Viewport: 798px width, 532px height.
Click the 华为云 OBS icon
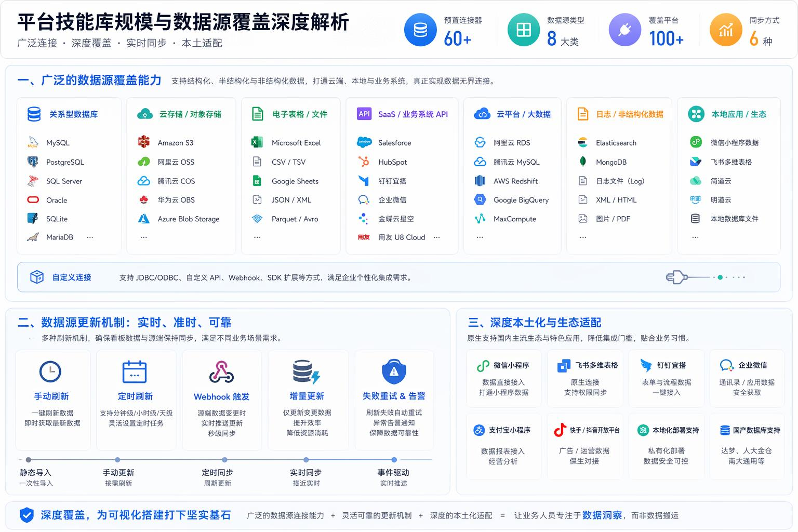(144, 199)
